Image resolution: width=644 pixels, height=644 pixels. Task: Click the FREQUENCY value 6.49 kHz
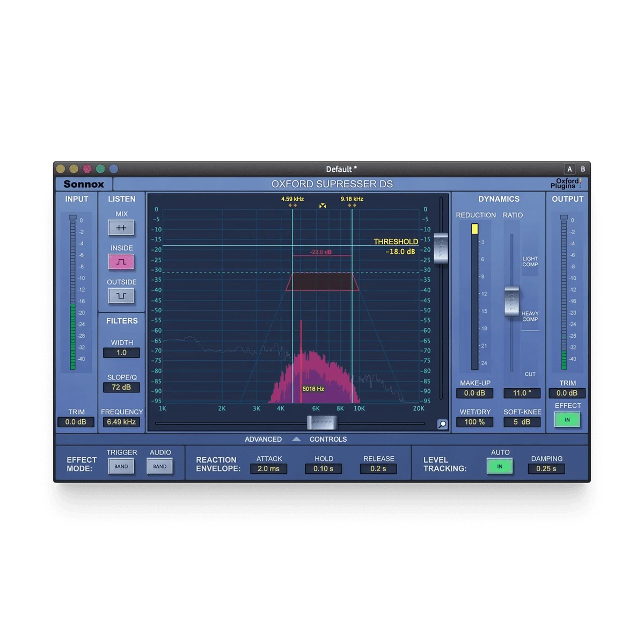(121, 422)
